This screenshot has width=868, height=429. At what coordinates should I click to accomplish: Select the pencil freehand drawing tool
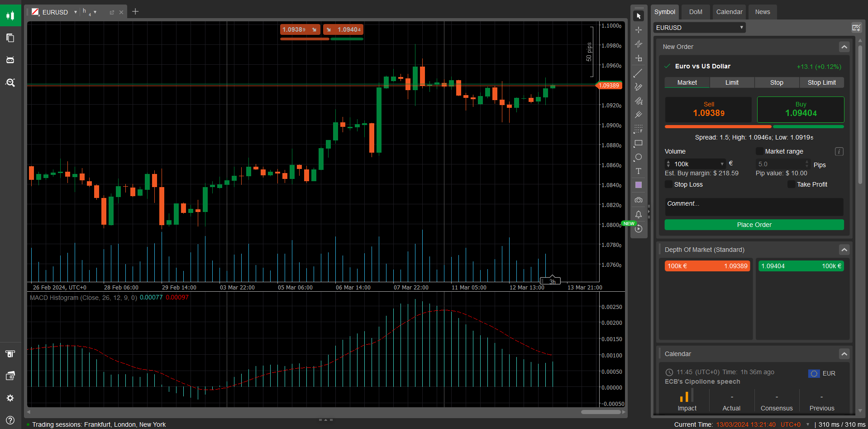click(x=638, y=87)
